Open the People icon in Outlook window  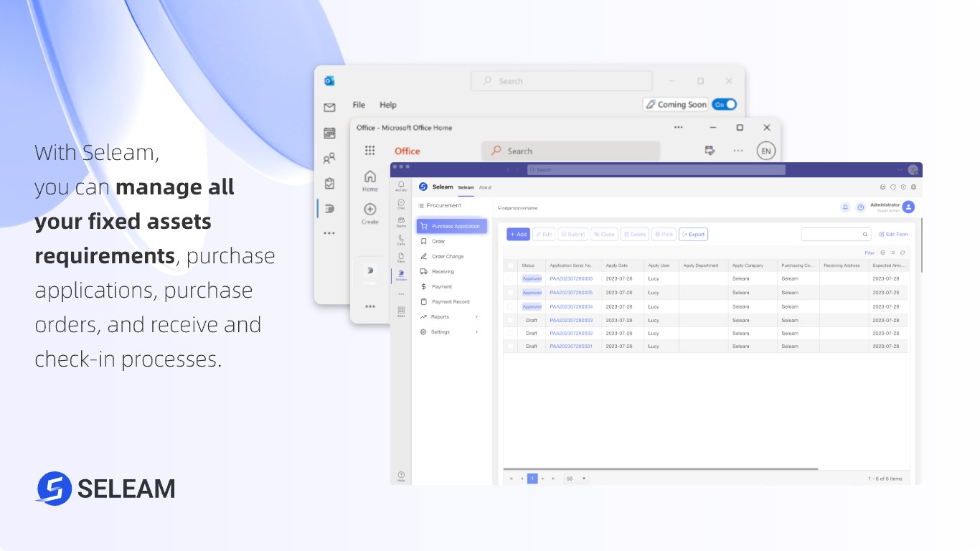point(329,159)
